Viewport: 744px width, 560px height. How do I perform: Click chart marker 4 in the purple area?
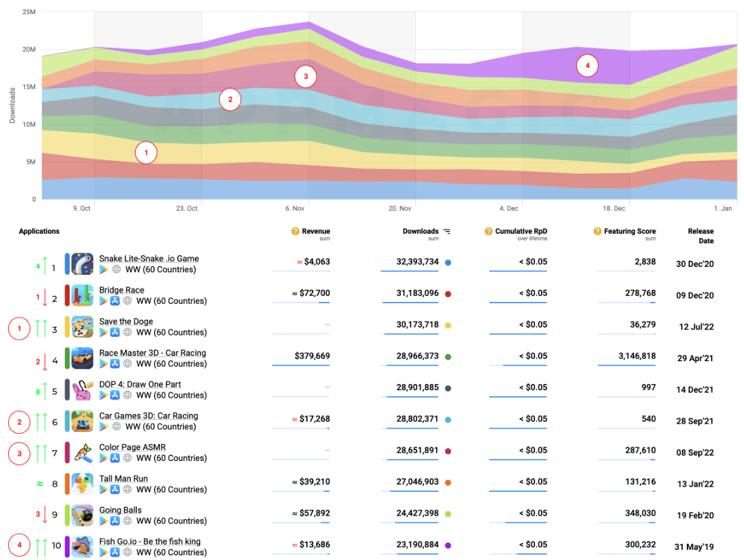587,66
